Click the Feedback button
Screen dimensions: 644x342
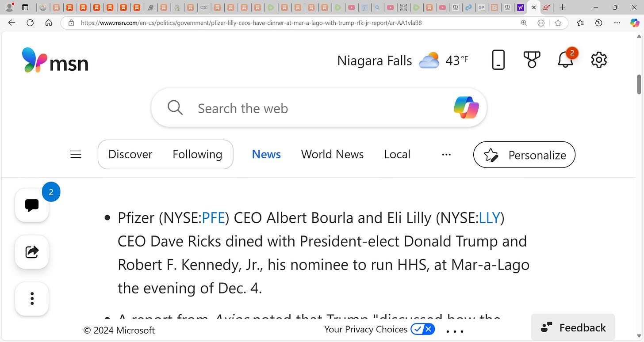click(x=573, y=327)
